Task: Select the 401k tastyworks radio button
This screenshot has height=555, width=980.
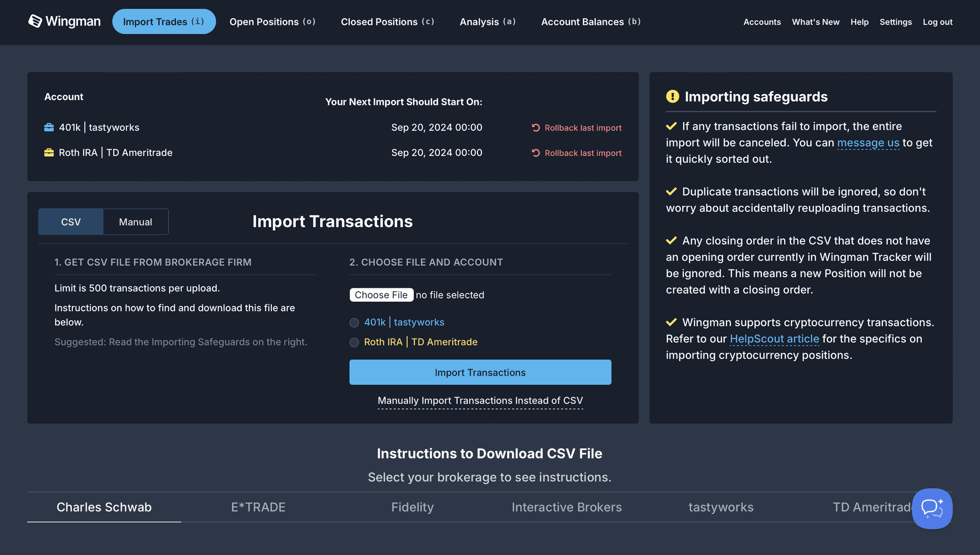Action: (x=354, y=322)
